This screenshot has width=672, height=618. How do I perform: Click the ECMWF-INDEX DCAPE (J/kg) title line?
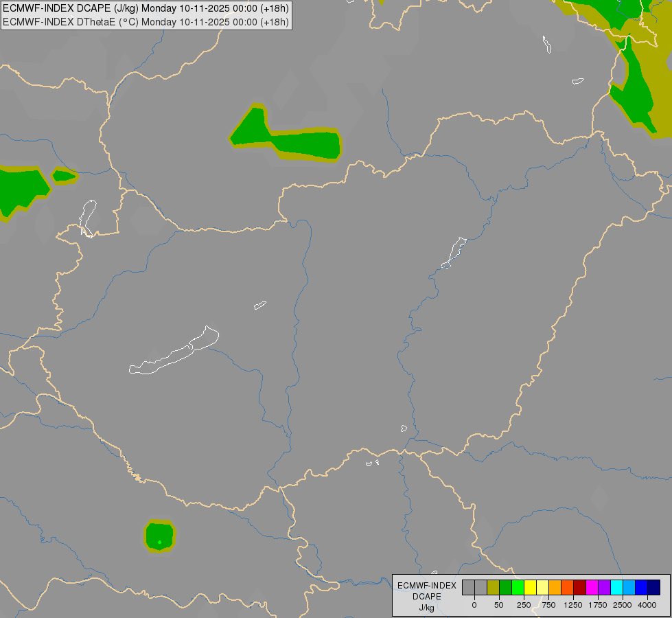tap(146, 8)
